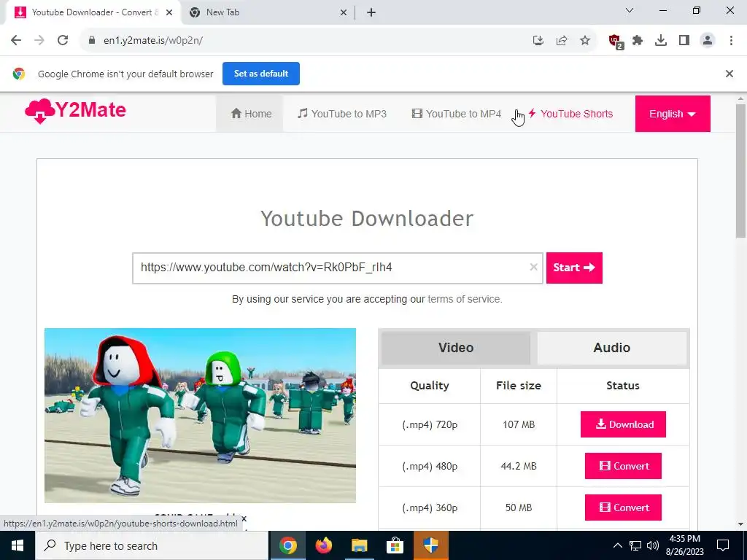This screenshot has width=747, height=560.
Task: Click install app icon in address bar
Action: (538, 41)
